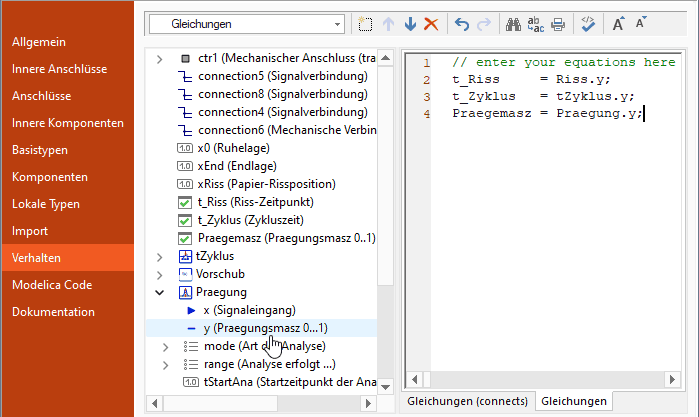Go to the Dokumentation section
The height and width of the screenshot is (417, 699).
tap(53, 312)
